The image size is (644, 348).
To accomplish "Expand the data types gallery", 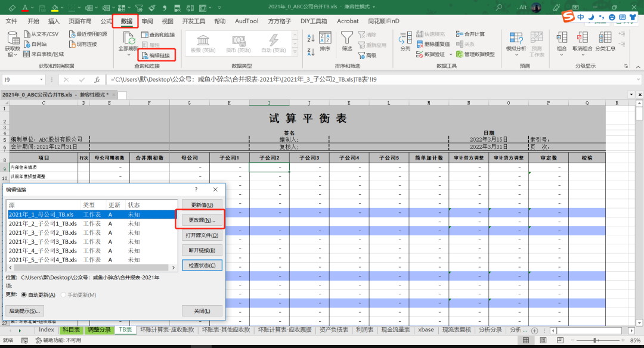I will [295, 52].
